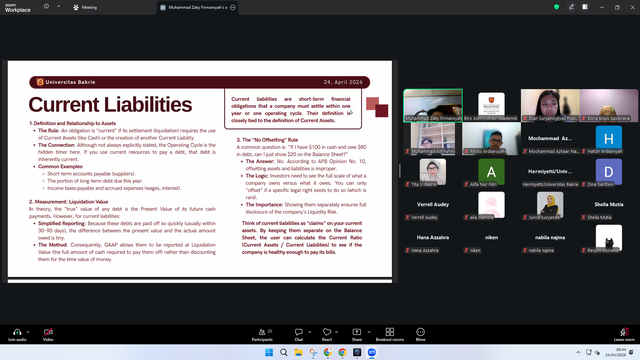Viewport: 640px width, 360px height.
Task: Expand the caret next to React
Action: pos(336,332)
